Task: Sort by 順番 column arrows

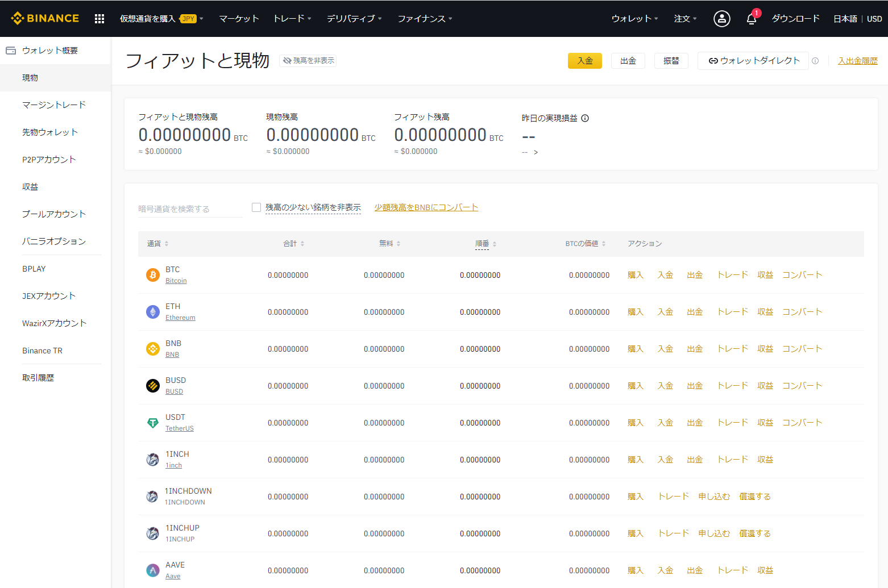Action: (495, 244)
